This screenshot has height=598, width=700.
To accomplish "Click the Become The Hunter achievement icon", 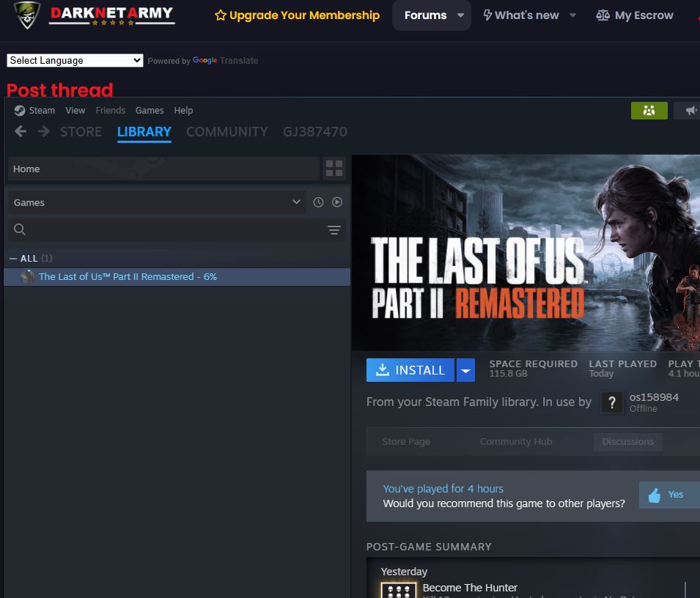I will click(398, 590).
